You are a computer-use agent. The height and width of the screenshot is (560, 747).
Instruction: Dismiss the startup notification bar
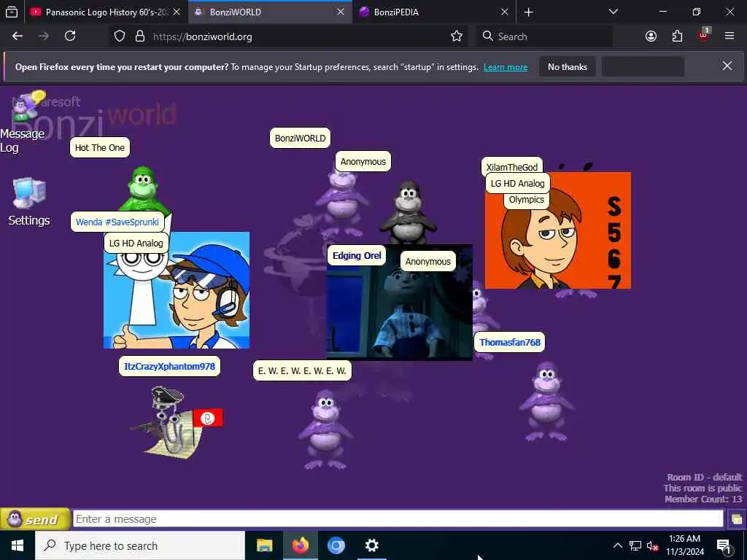[727, 66]
